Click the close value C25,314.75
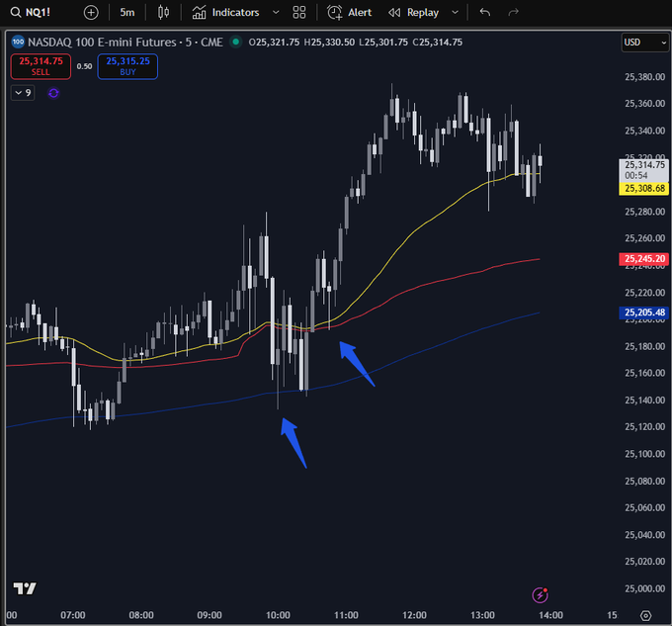The height and width of the screenshot is (626, 672). click(438, 42)
